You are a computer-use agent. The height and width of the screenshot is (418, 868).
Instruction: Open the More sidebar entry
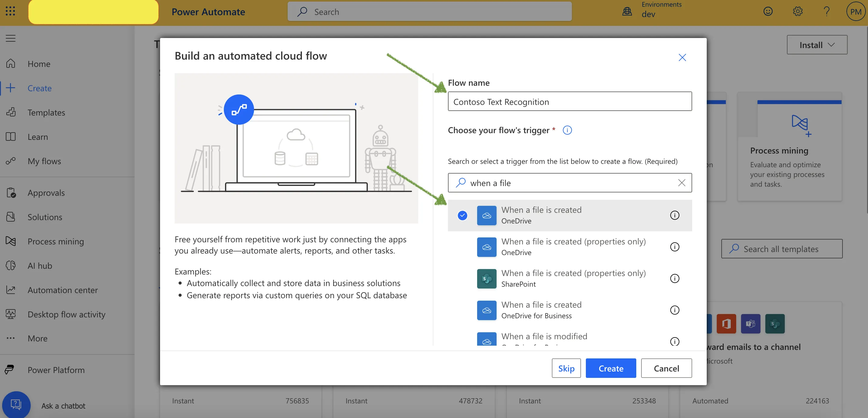[37, 338]
